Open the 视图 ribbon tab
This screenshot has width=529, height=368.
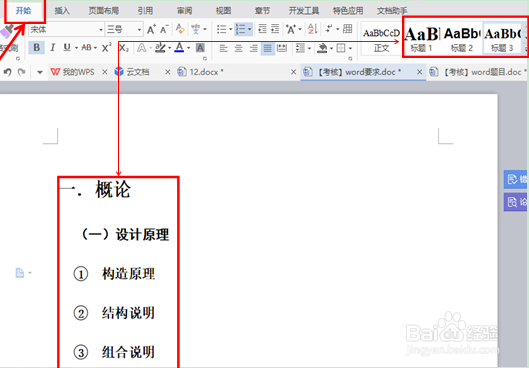223,11
